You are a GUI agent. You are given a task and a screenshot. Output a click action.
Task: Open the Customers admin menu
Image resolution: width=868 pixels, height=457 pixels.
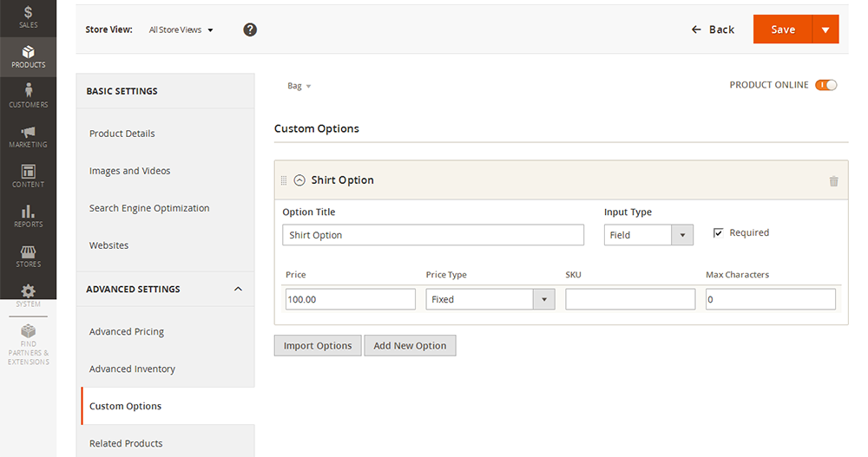coord(28,95)
